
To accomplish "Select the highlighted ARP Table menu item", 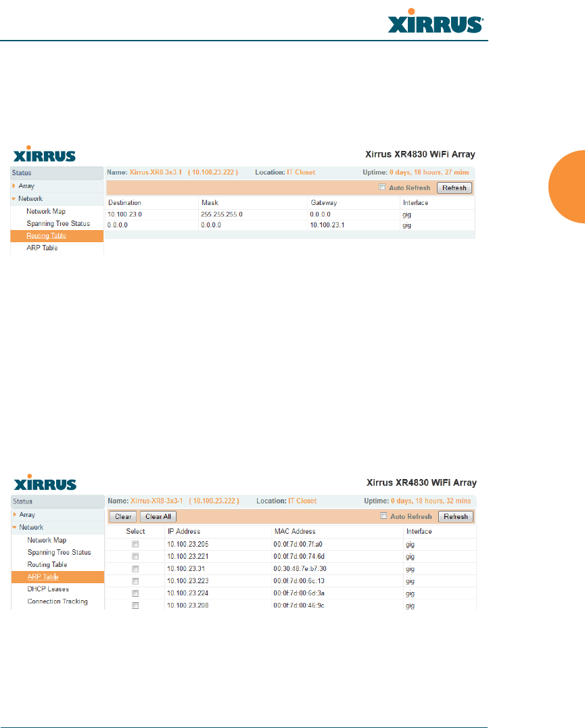I will point(43,576).
